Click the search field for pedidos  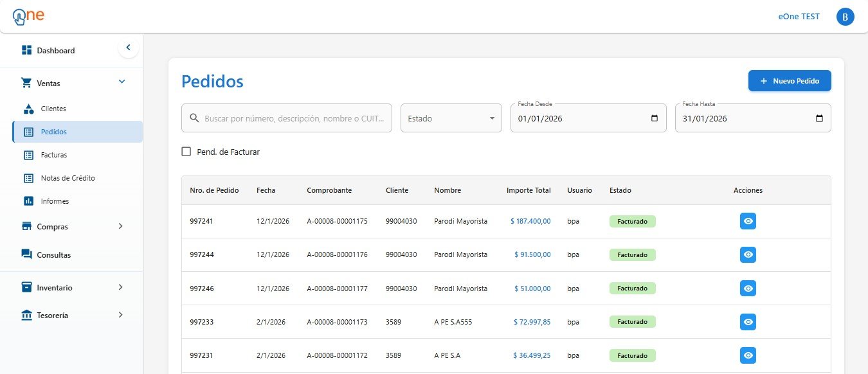(x=286, y=118)
